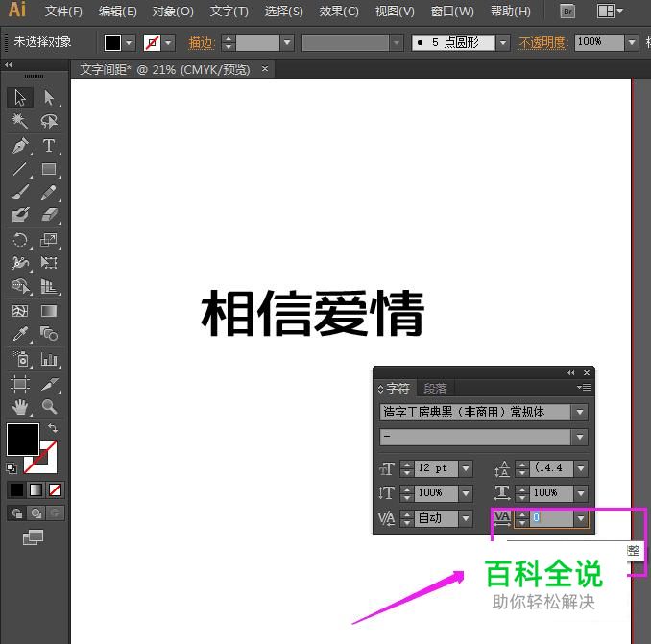Select the Shape Builder tool
The height and width of the screenshot is (644, 651).
coord(20,286)
